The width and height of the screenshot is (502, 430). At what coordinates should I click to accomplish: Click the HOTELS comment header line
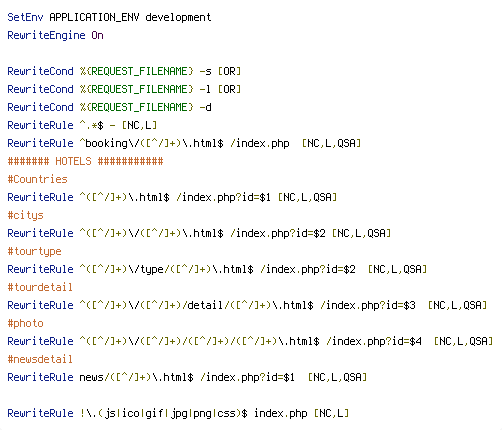[x=85, y=161]
